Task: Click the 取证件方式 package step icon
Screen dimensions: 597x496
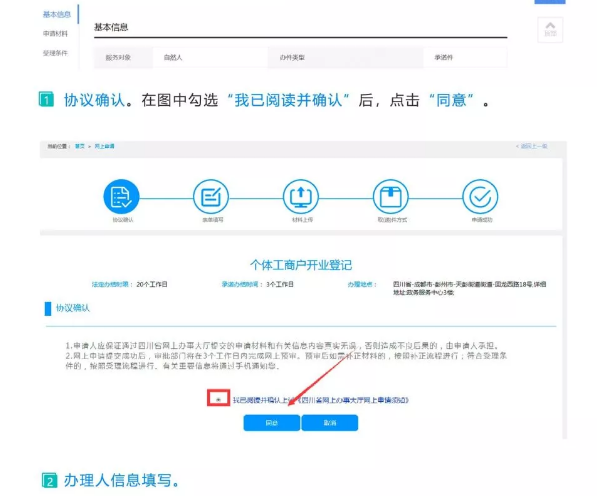Action: pyautogui.click(x=391, y=197)
